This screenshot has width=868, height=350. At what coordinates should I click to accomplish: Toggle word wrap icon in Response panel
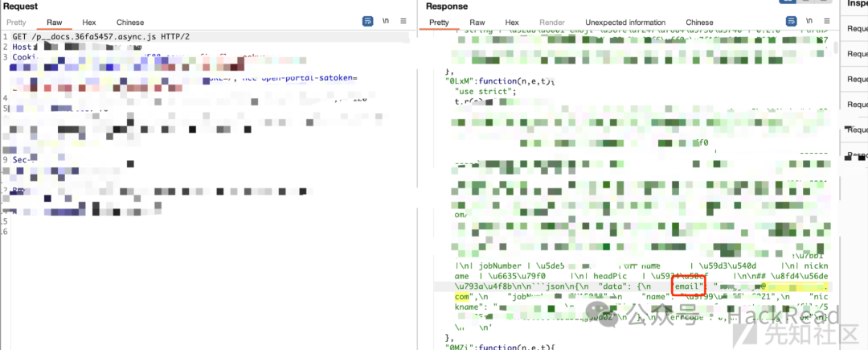click(x=792, y=21)
